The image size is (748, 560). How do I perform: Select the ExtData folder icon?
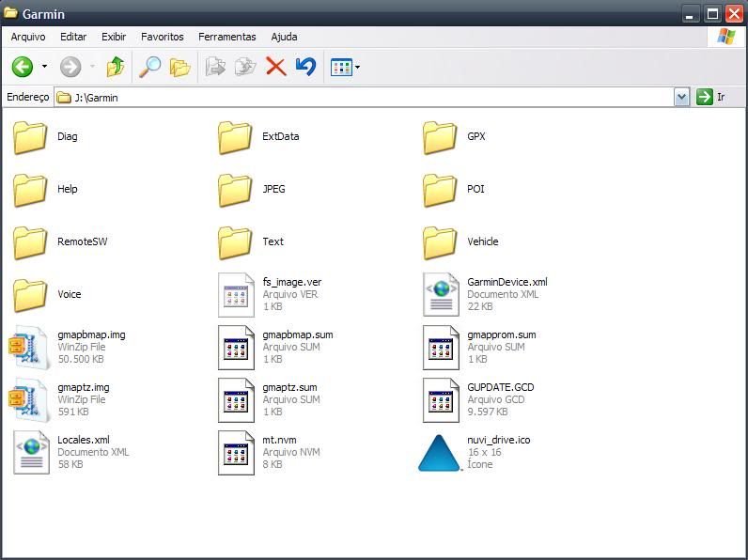[x=235, y=137]
